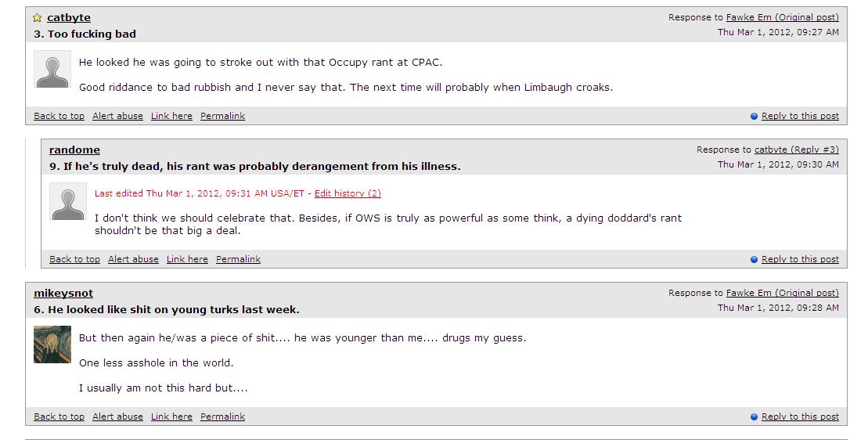Alert abuse on catbyte's post
Screen dimensions: 868x440
point(117,116)
